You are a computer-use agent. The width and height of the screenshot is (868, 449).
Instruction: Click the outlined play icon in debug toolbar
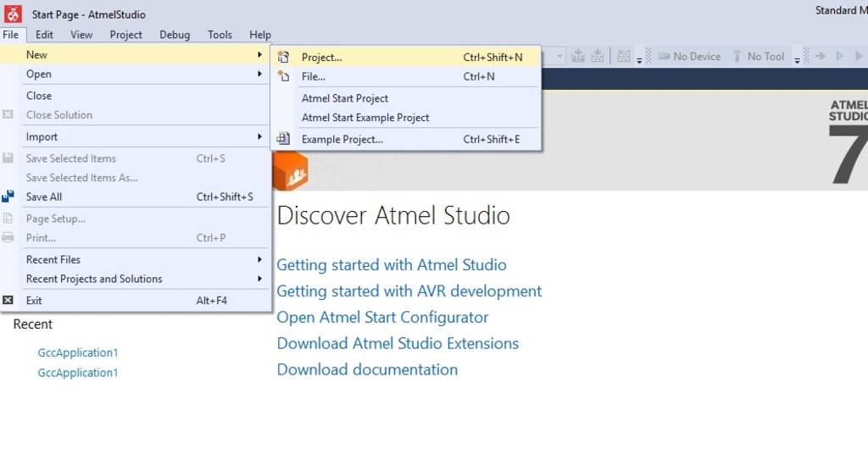pos(840,56)
